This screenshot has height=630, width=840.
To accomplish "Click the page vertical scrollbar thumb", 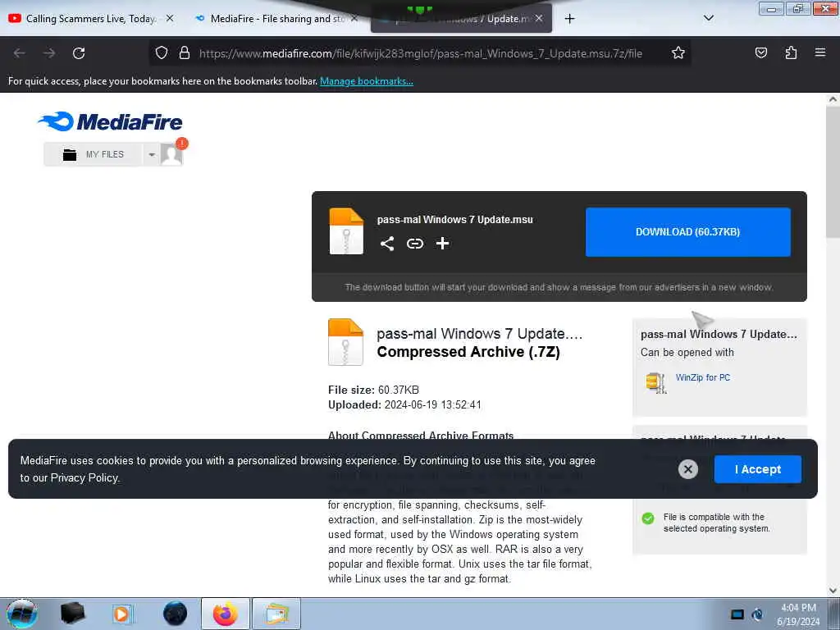I will [x=833, y=171].
